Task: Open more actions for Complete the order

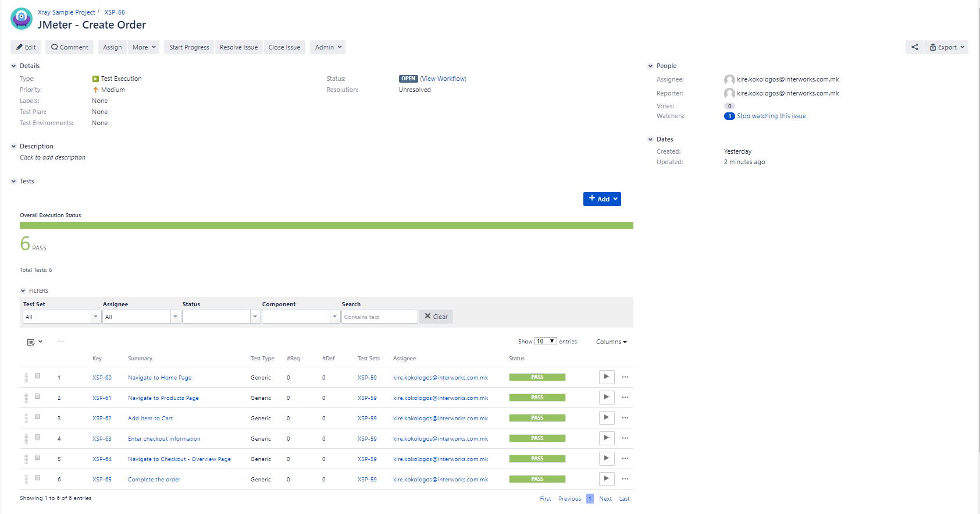Action: click(625, 479)
